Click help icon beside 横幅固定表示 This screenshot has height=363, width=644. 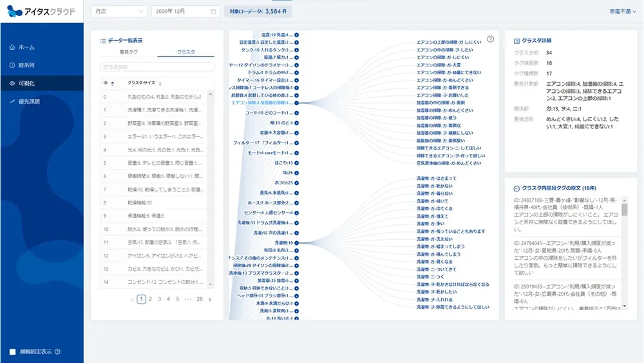coord(57,351)
